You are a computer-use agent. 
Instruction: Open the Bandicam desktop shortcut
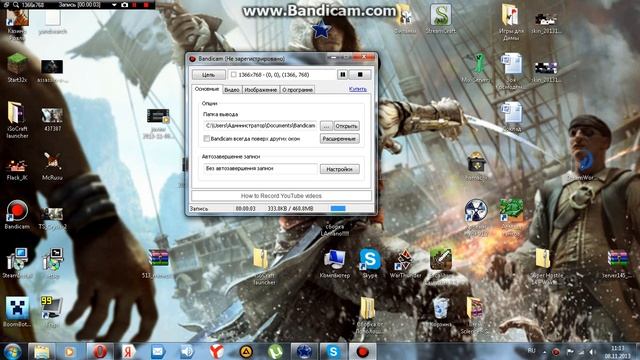(17, 215)
